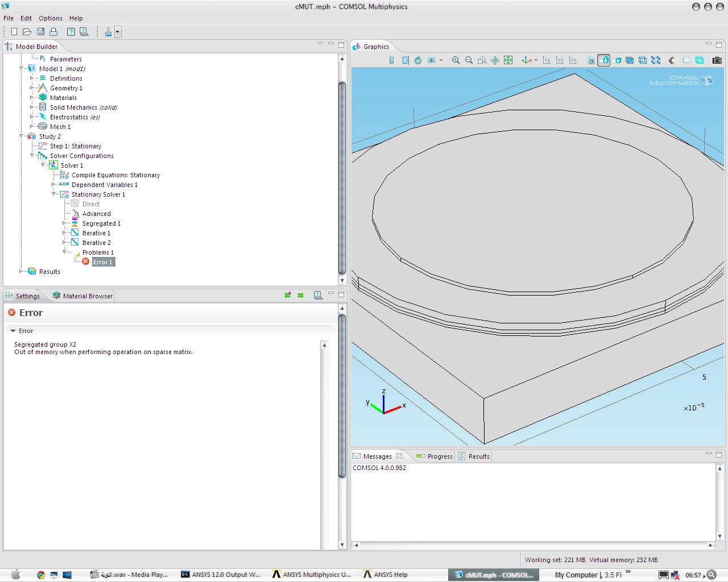
Task: Open the Edit menu
Action: [26, 18]
